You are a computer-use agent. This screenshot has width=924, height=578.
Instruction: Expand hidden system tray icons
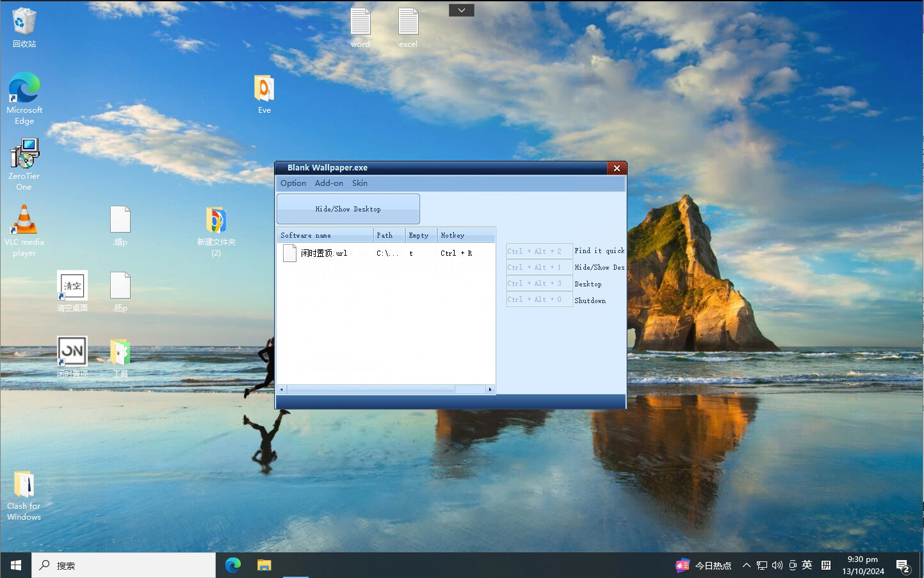(x=746, y=565)
